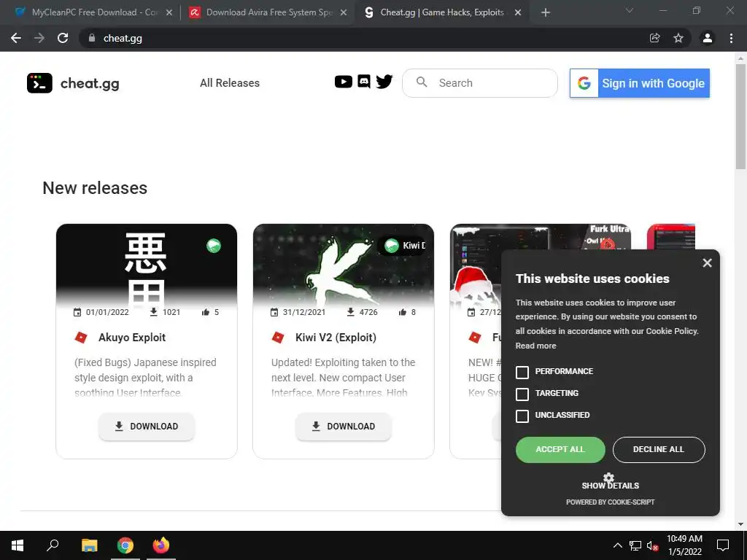Open File Explorer from taskbar
The height and width of the screenshot is (560, 747).
pyautogui.click(x=89, y=545)
